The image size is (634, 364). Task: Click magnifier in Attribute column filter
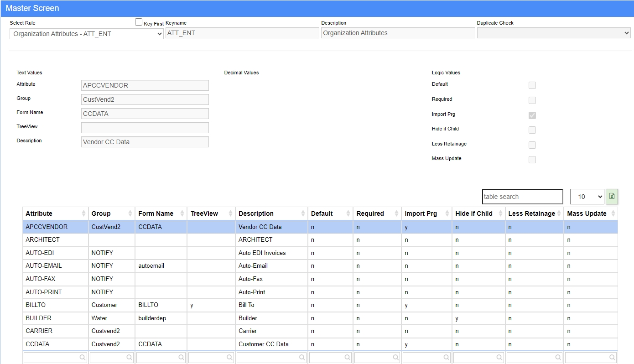pos(83,358)
